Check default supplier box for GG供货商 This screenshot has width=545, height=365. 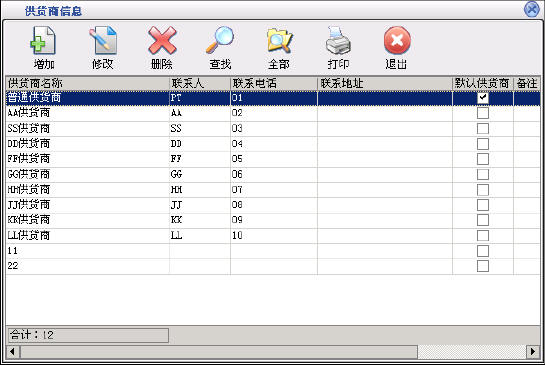[x=483, y=174]
